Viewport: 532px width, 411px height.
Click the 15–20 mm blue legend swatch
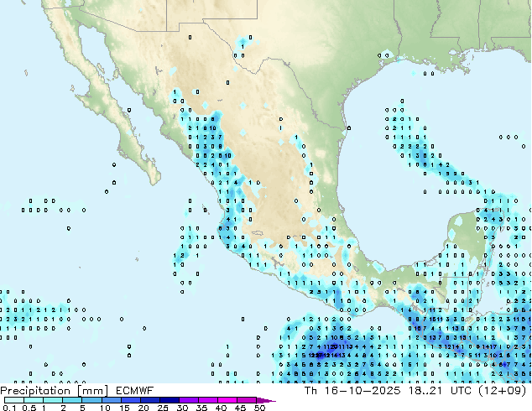point(130,400)
